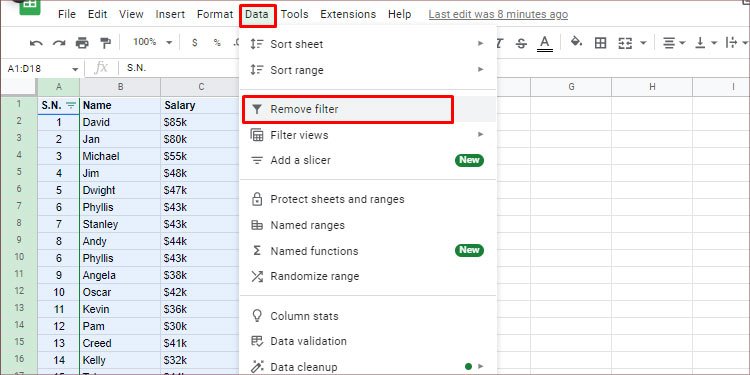The height and width of the screenshot is (375, 750).
Task: Open the Tools menu
Action: coord(294,14)
